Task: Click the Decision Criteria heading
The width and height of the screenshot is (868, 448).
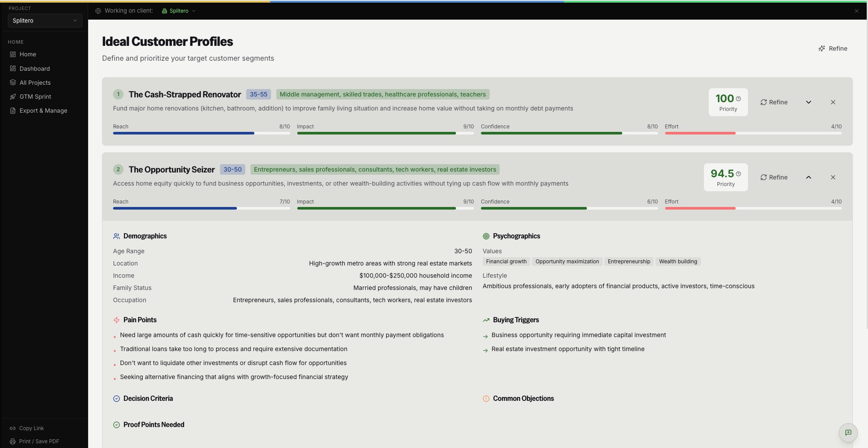Action: [148, 399]
